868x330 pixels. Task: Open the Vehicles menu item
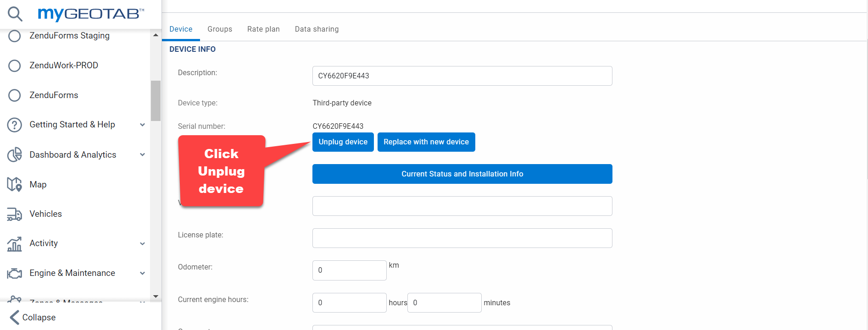coord(45,214)
